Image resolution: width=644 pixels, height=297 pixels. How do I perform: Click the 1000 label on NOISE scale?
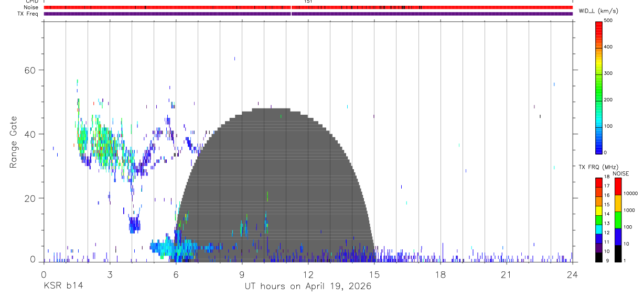pos(629,210)
